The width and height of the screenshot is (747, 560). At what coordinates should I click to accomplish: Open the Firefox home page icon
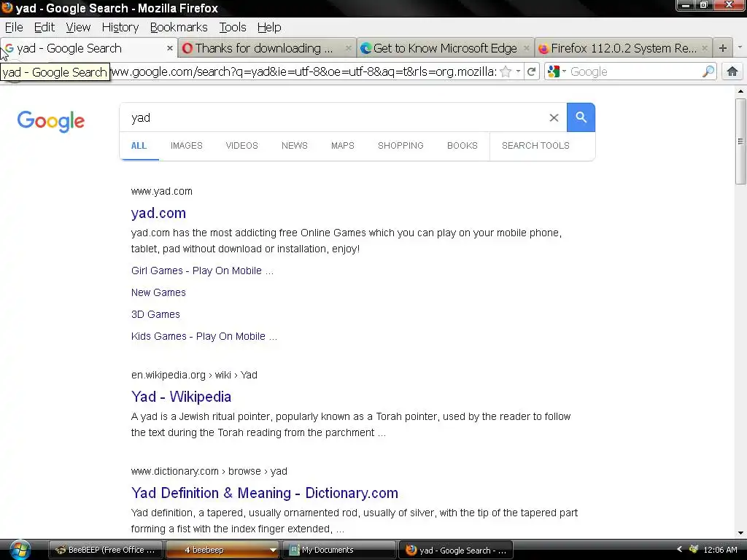click(732, 72)
